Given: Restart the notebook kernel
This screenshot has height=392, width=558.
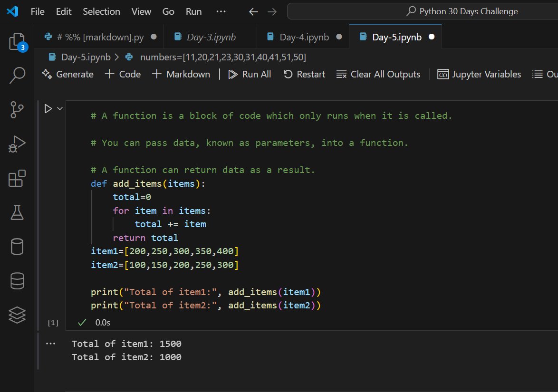Looking at the screenshot, I should point(304,74).
